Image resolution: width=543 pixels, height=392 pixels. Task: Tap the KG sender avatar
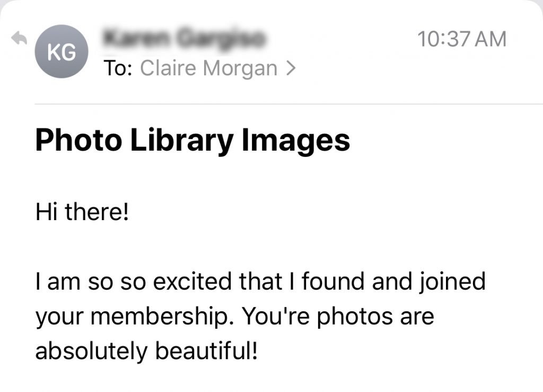coord(61,52)
